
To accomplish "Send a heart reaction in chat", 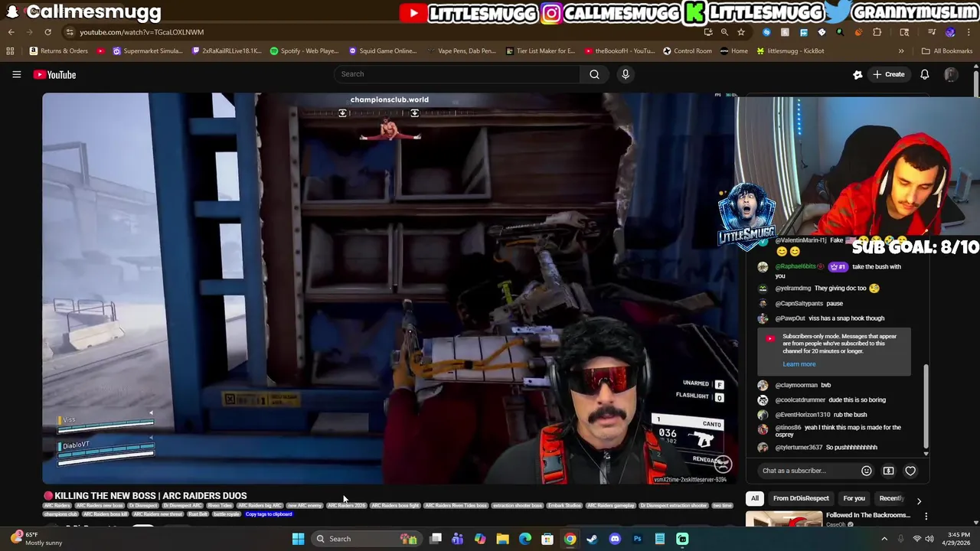I will point(910,471).
